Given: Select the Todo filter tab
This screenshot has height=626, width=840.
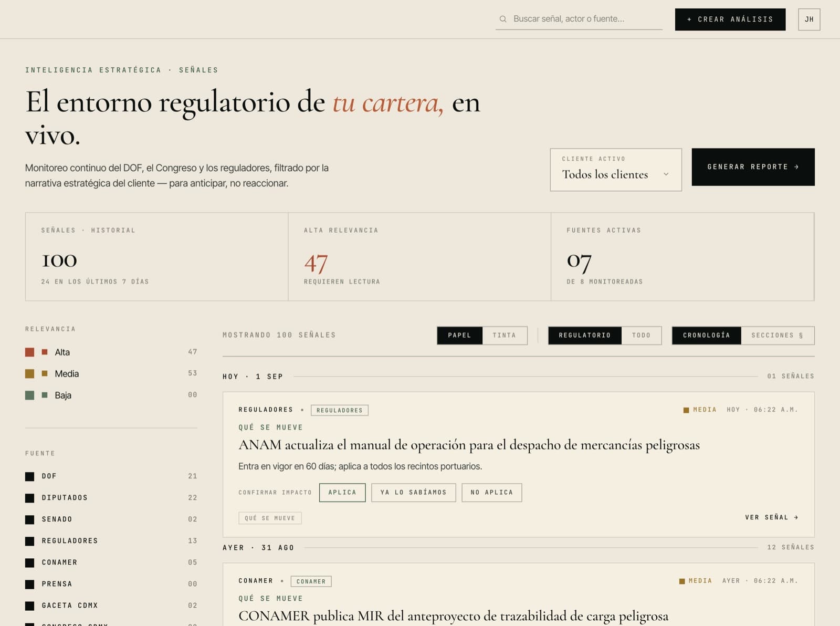Looking at the screenshot, I should click(641, 336).
